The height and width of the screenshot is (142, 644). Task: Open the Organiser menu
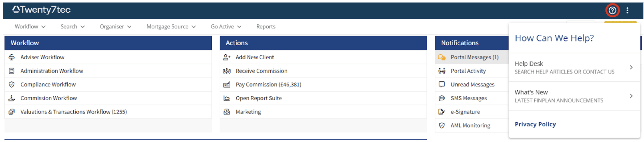pos(115,27)
